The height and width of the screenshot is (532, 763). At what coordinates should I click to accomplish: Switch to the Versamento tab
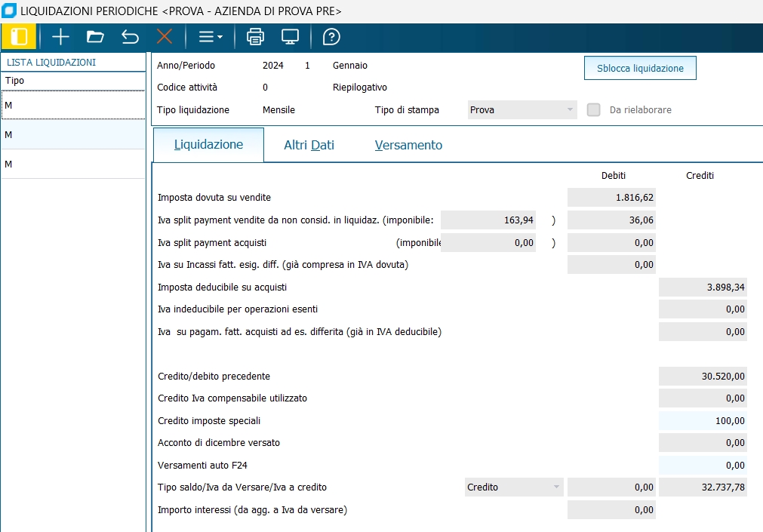(x=408, y=145)
